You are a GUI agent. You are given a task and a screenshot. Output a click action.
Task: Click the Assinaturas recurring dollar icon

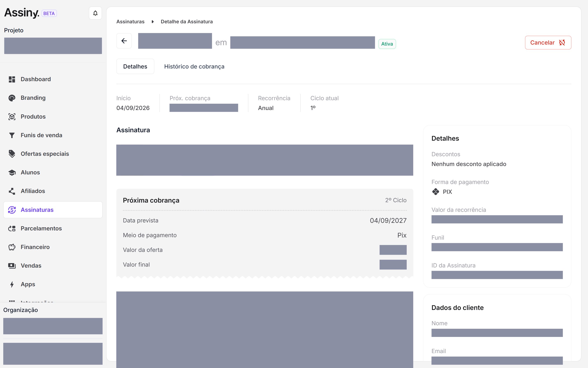pyautogui.click(x=12, y=210)
